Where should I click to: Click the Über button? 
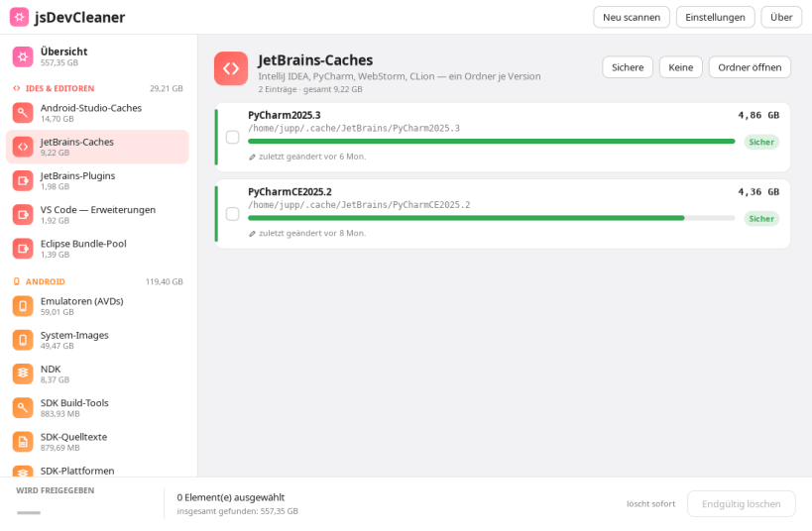click(x=781, y=17)
